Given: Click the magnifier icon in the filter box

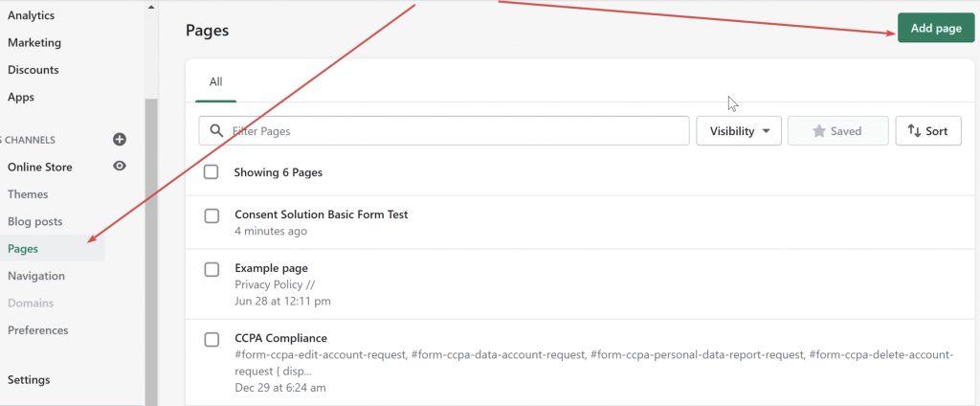Looking at the screenshot, I should tap(216, 131).
